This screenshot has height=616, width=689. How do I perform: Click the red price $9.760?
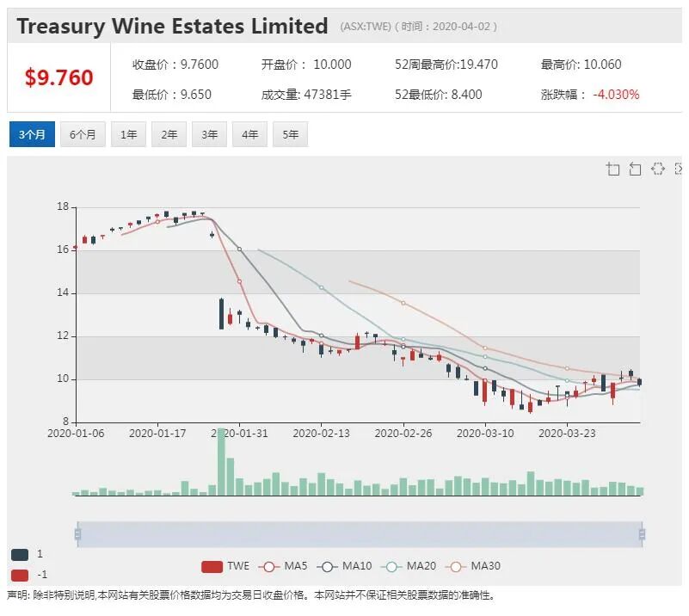[x=58, y=77]
